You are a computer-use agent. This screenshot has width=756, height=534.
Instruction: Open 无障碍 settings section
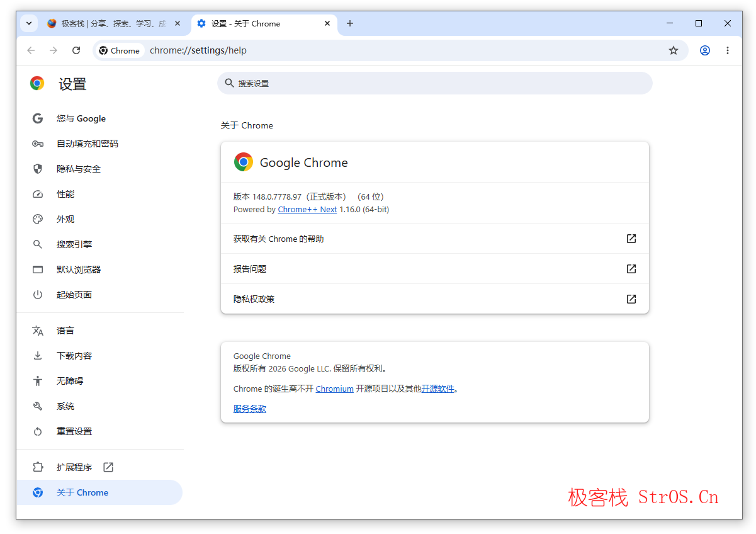pyautogui.click(x=99, y=381)
